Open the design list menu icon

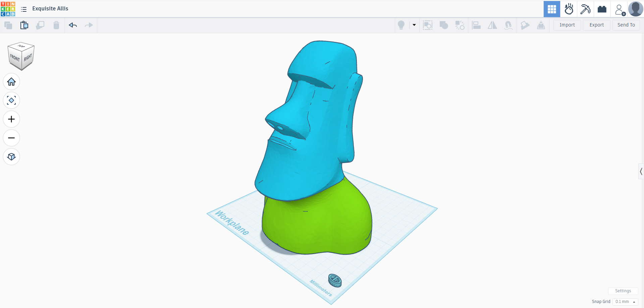coord(24,9)
